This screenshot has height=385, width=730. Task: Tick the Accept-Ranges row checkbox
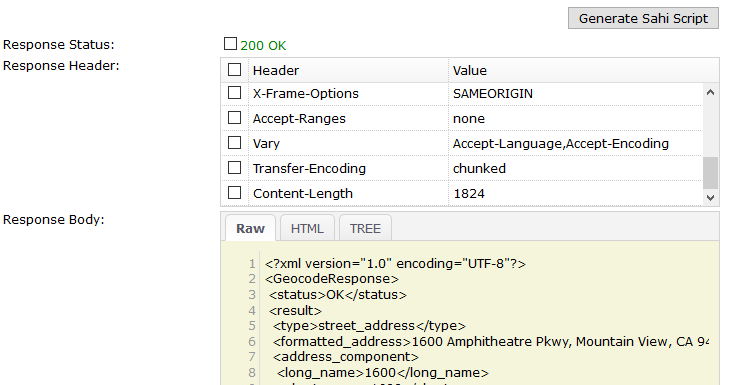click(234, 117)
